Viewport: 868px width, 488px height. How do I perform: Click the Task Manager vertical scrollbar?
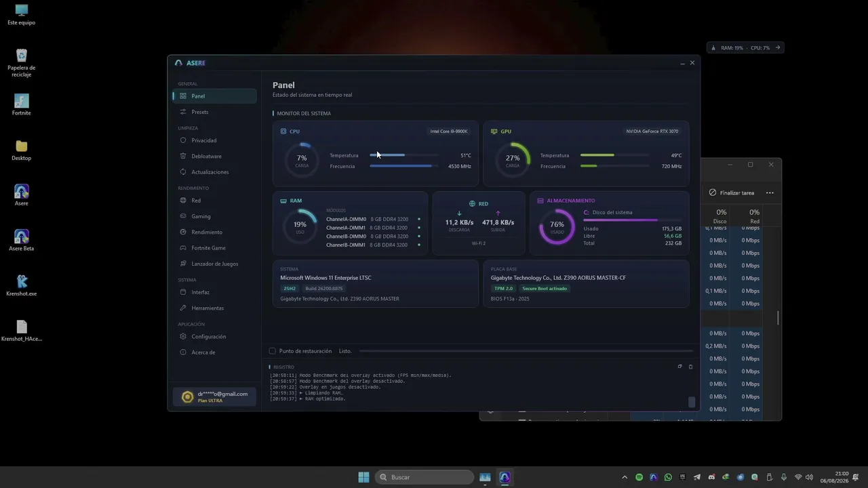tap(778, 318)
